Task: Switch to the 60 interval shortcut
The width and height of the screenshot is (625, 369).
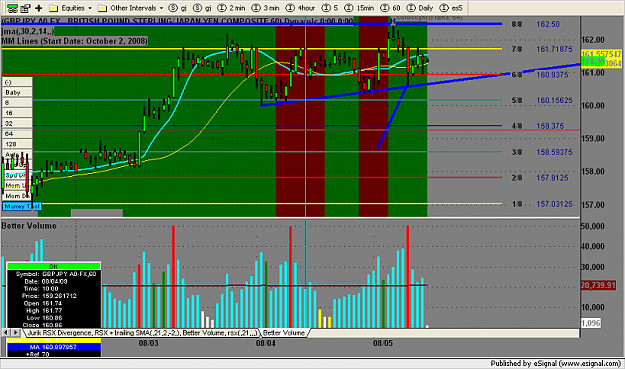Action: point(391,8)
